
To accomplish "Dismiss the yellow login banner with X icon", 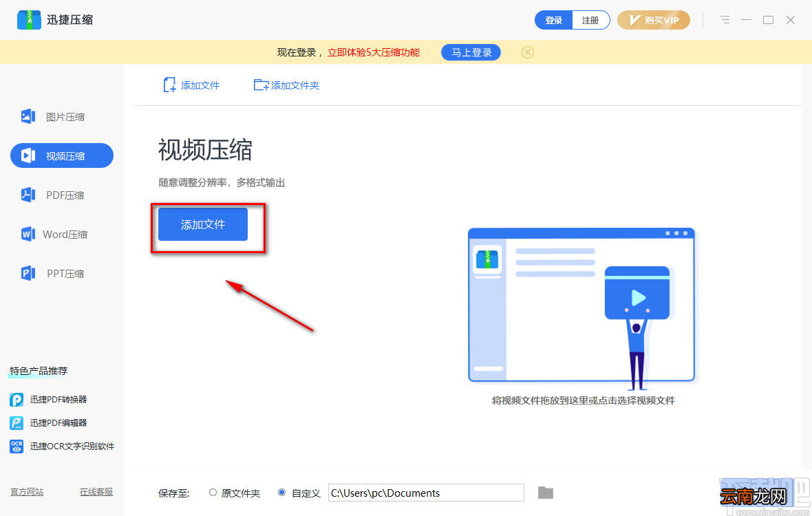I will [528, 52].
